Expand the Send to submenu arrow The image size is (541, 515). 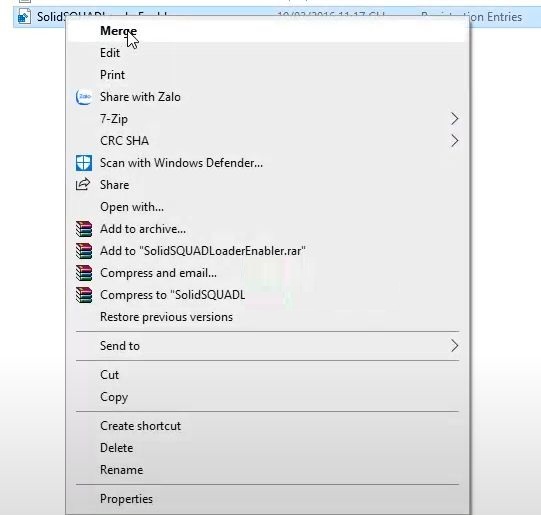click(x=454, y=346)
